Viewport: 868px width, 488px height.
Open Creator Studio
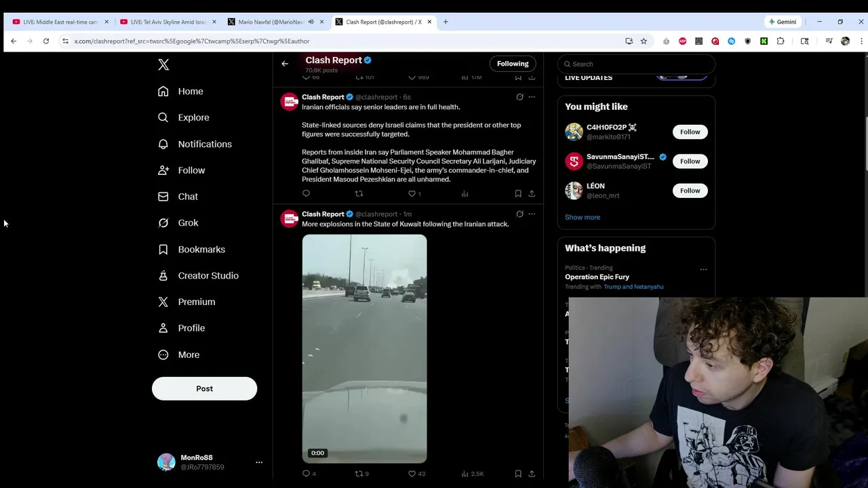click(x=198, y=276)
